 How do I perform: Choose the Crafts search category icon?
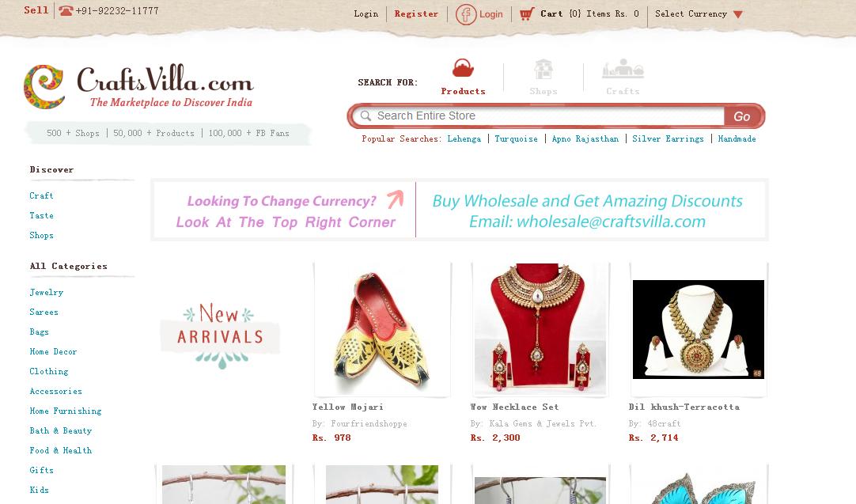click(x=623, y=69)
